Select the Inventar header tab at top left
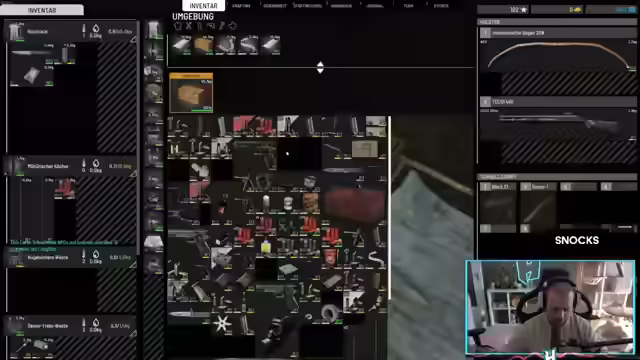Image resolution: width=640 pixels, height=360 pixels. (42, 10)
